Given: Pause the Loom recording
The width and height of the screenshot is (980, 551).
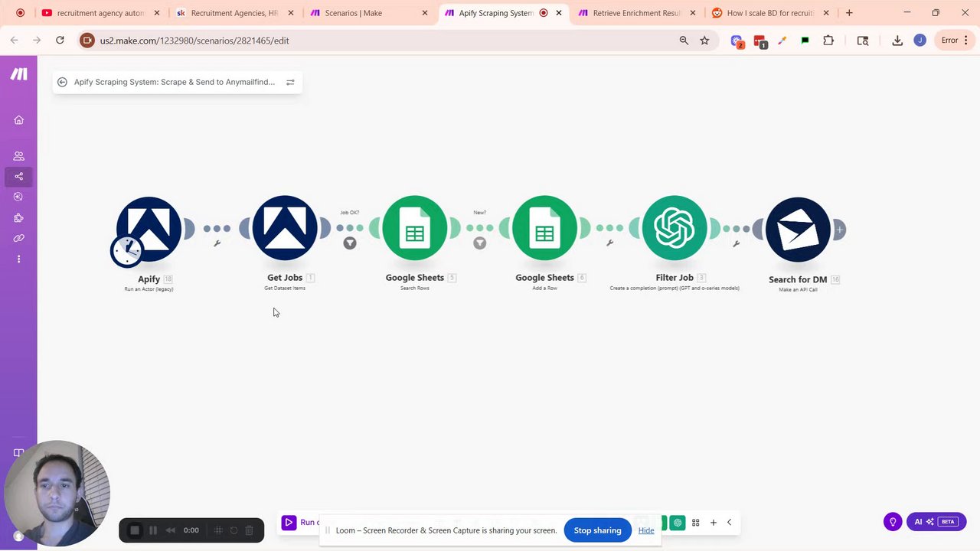Looking at the screenshot, I should [x=153, y=530].
